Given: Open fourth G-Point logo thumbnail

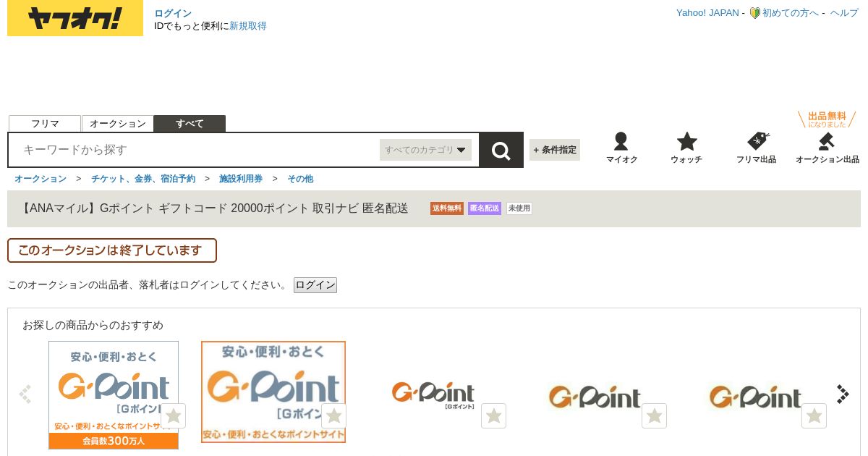Looking at the screenshot, I should pos(595,397).
